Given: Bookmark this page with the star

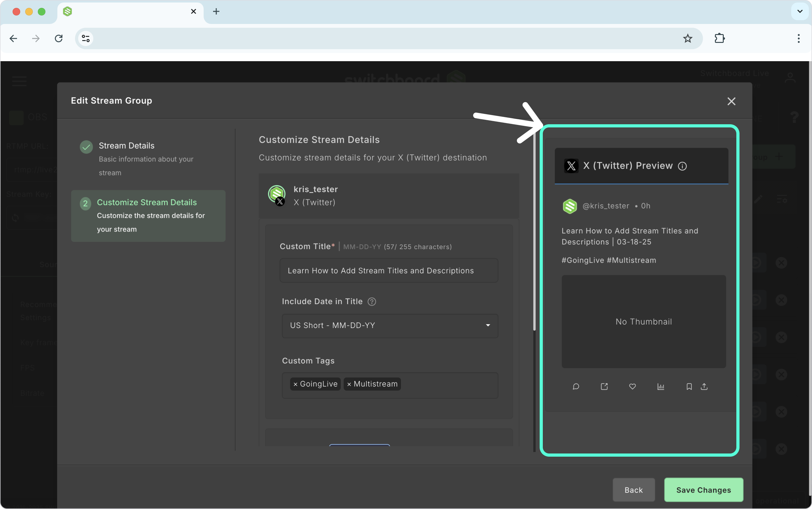Looking at the screenshot, I should tap(687, 38).
